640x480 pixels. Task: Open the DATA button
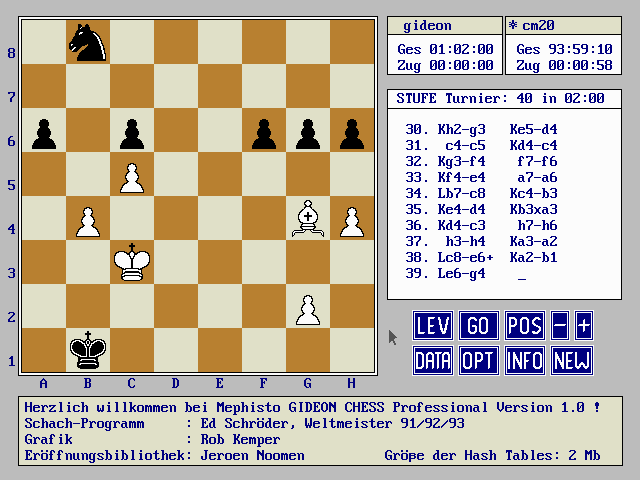coord(433,360)
